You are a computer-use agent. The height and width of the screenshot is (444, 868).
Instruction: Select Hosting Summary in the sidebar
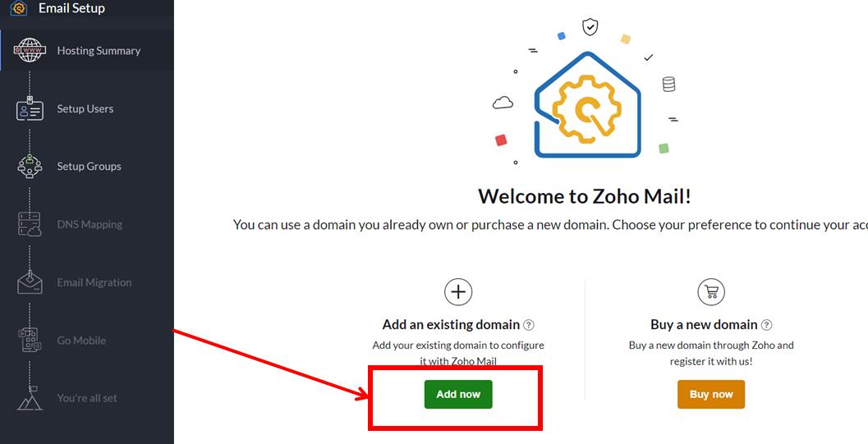(99, 51)
